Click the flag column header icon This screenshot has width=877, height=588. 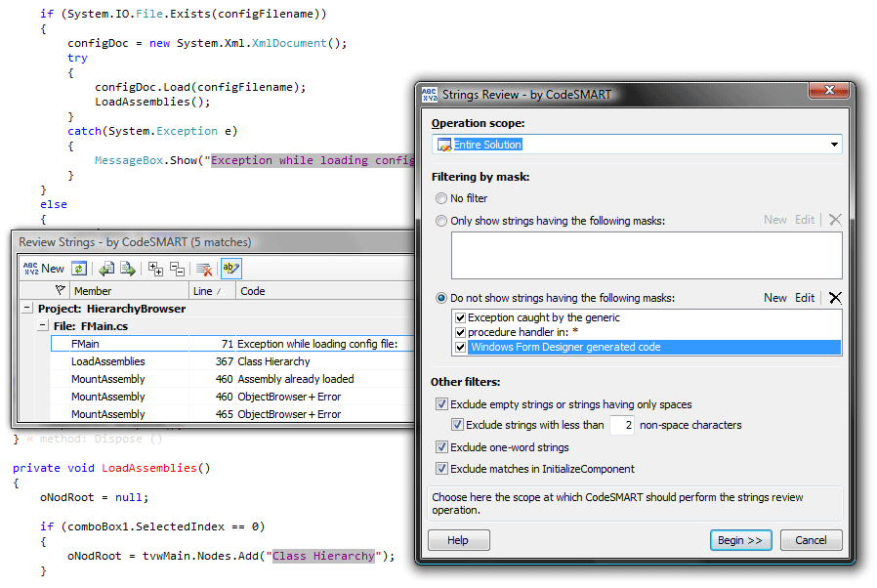pyautogui.click(x=61, y=290)
